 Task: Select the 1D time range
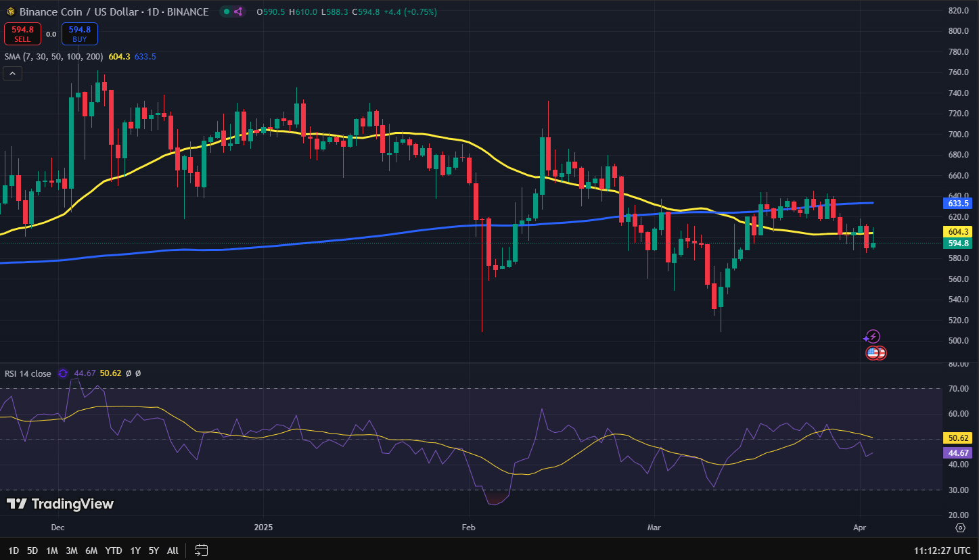[14, 551]
